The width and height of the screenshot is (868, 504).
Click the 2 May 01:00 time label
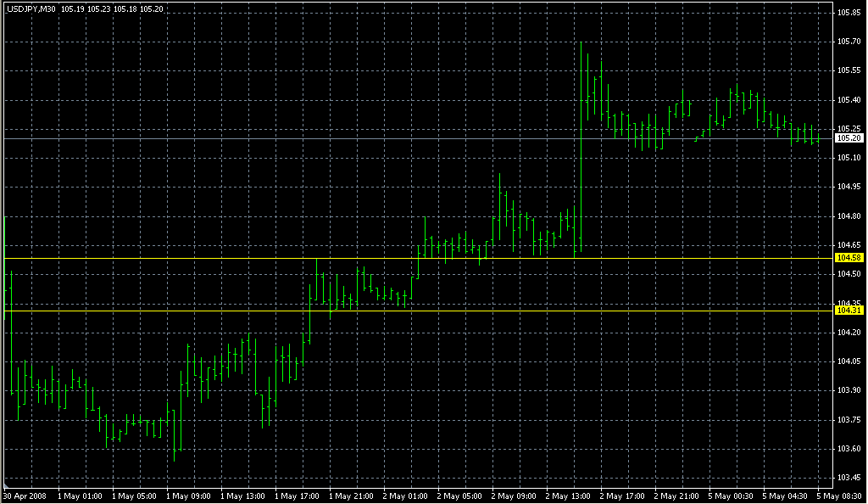coord(405,496)
